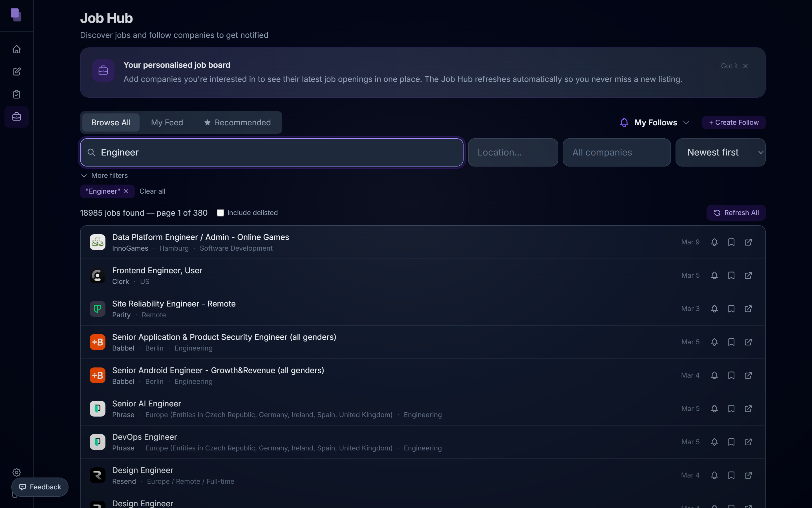Viewport: 812px width, 508px height.
Task: Open Site Reliability Engineer job in external link
Action: click(748, 308)
